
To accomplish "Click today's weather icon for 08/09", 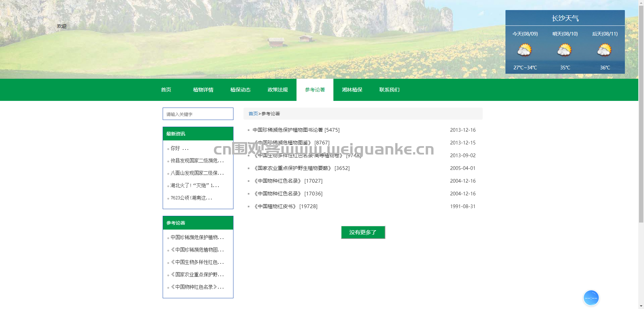I will tap(525, 50).
